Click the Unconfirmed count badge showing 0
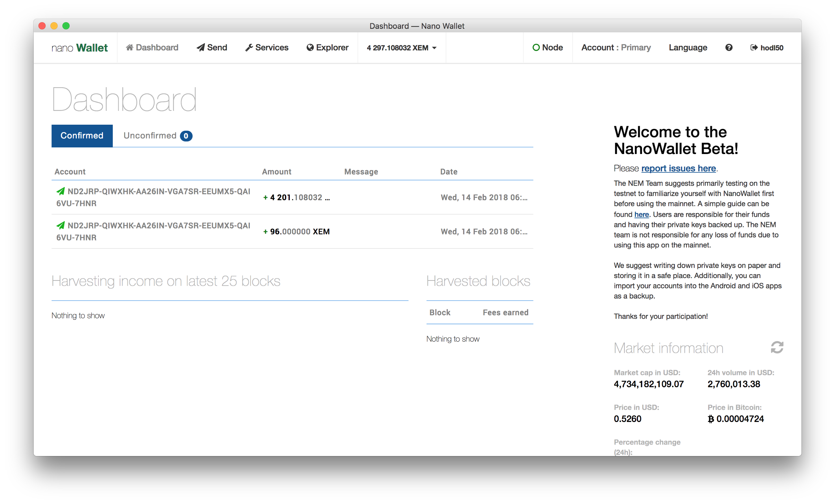 (186, 136)
